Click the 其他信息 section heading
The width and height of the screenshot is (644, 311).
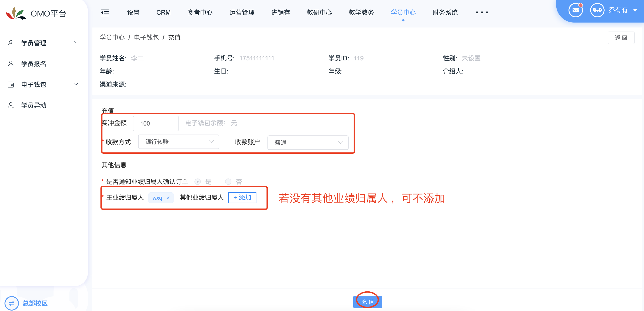[114, 165]
